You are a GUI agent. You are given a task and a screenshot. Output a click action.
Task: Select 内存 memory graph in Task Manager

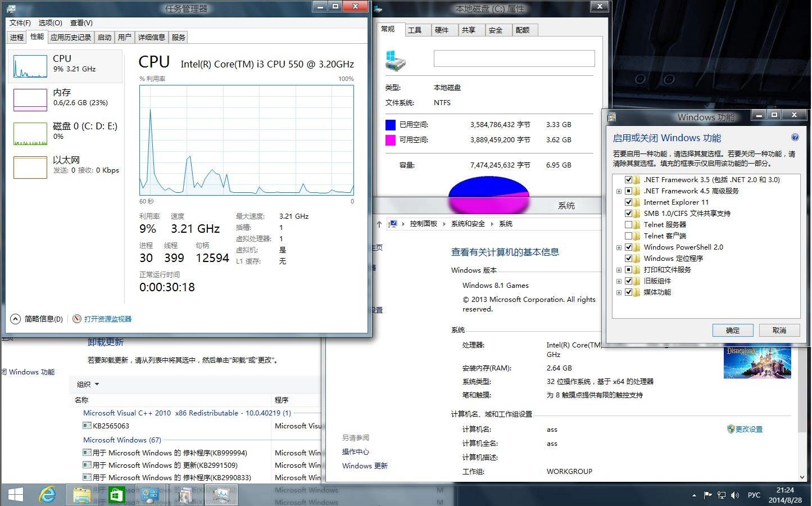[x=30, y=100]
